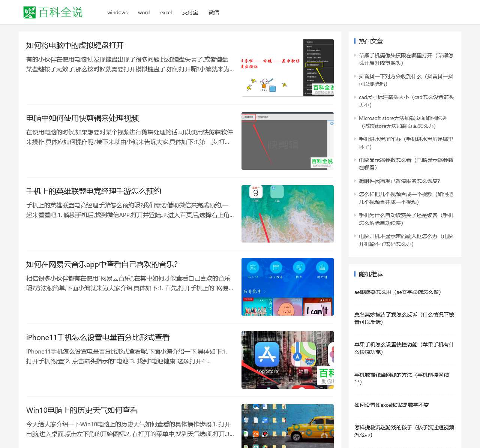Screen dimensions: 480x448
Task: Go to the excel category
Action: pyautogui.click(x=166, y=12)
